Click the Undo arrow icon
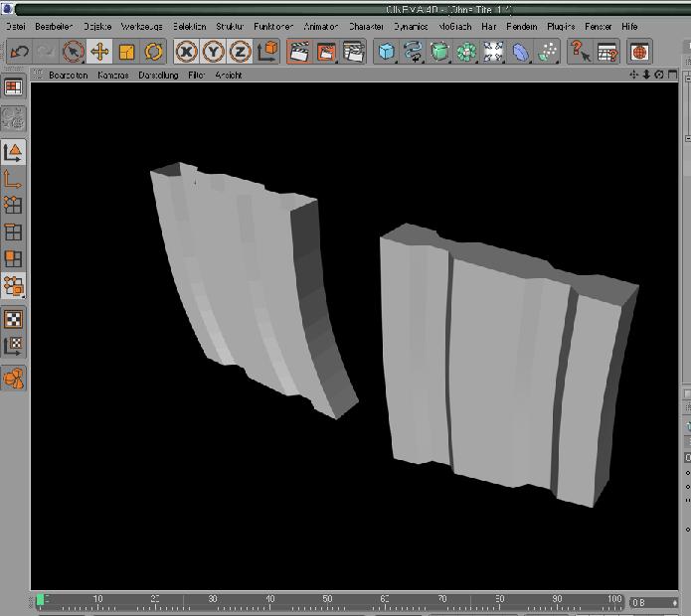691x616 pixels. coord(20,52)
